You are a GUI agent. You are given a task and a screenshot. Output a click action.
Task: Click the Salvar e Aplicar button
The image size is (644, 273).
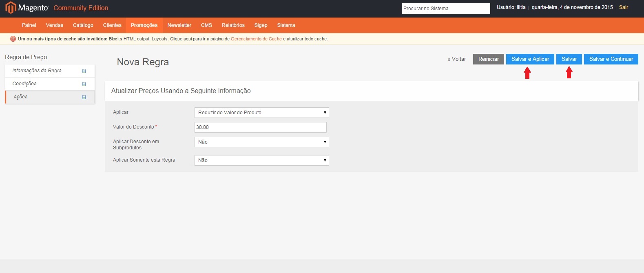530,59
